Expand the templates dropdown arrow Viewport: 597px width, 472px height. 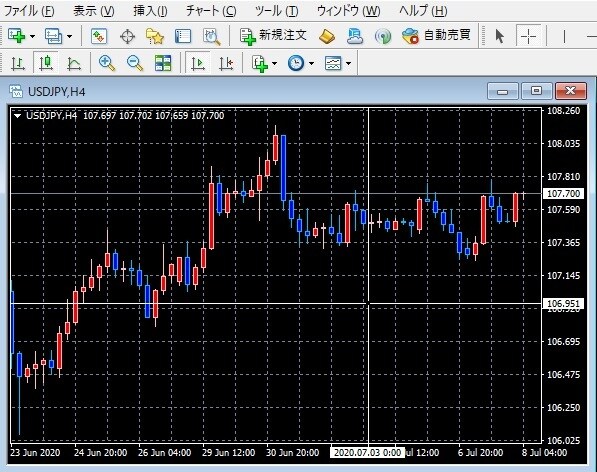tap(348, 63)
